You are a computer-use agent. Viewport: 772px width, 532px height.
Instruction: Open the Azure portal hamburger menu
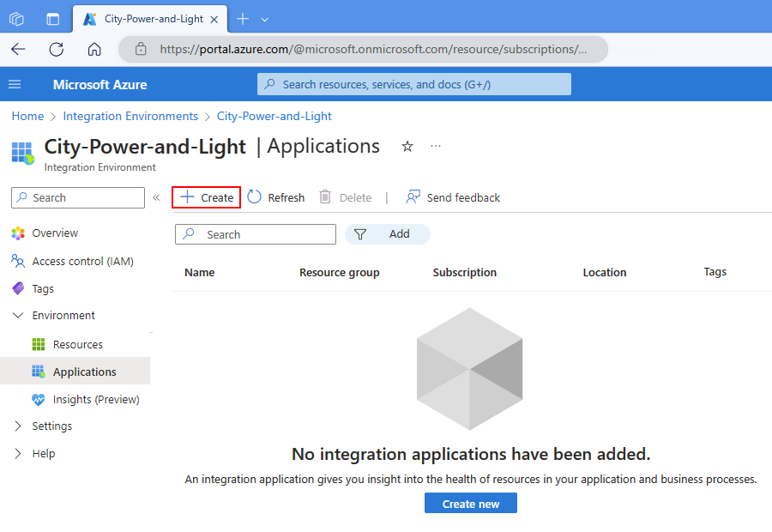tap(15, 84)
